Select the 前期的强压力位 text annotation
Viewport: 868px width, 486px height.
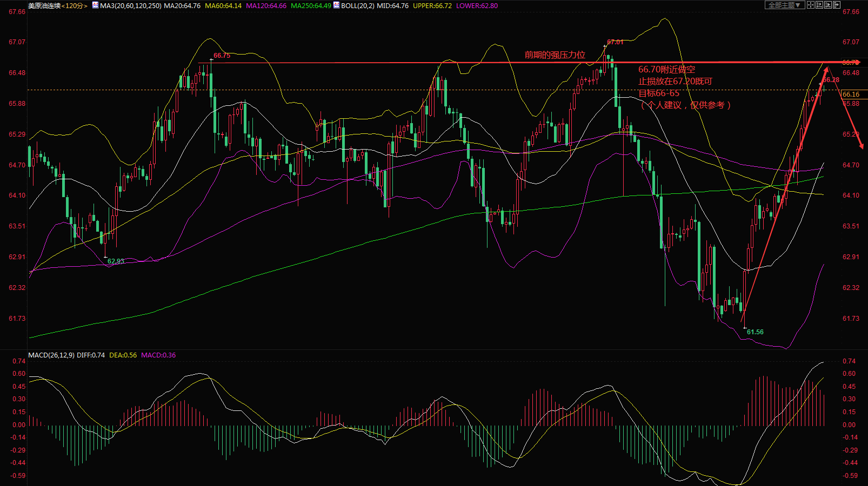coord(555,55)
